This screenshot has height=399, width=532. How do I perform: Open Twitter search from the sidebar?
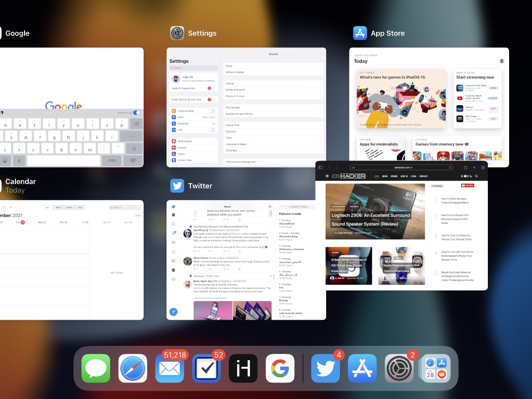173,224
